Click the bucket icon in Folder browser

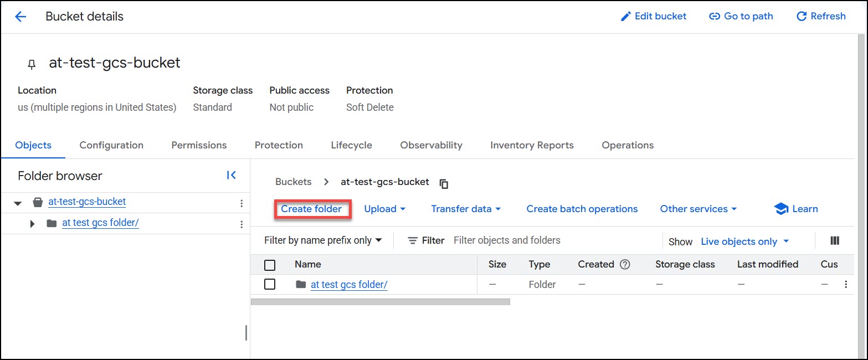(x=38, y=202)
